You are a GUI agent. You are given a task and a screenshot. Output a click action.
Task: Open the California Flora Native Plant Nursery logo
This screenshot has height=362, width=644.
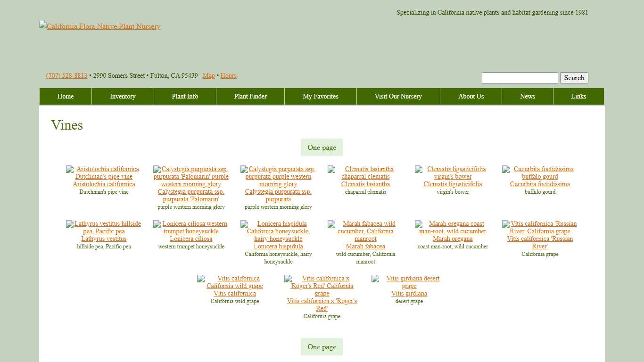coord(100,26)
